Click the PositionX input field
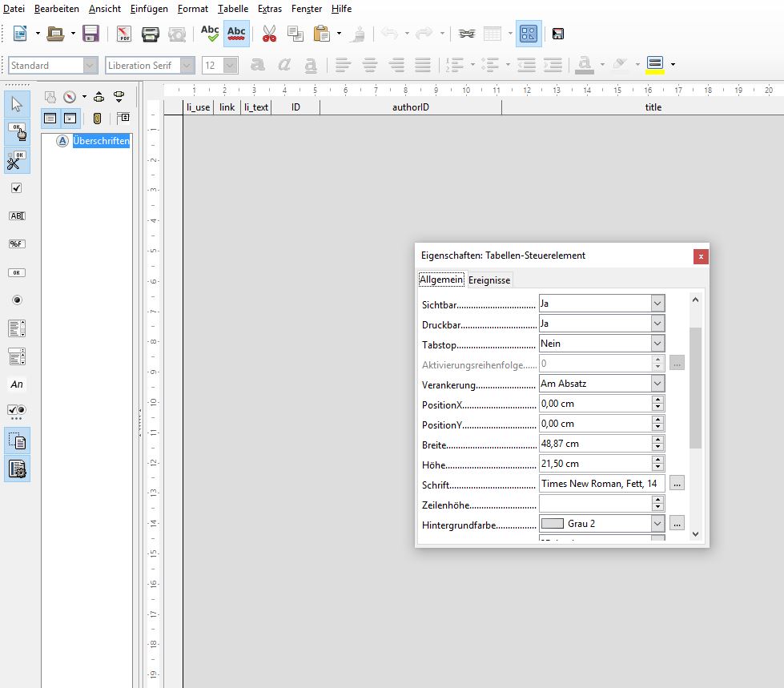Screen dimensions: 784x688 tap(595, 404)
